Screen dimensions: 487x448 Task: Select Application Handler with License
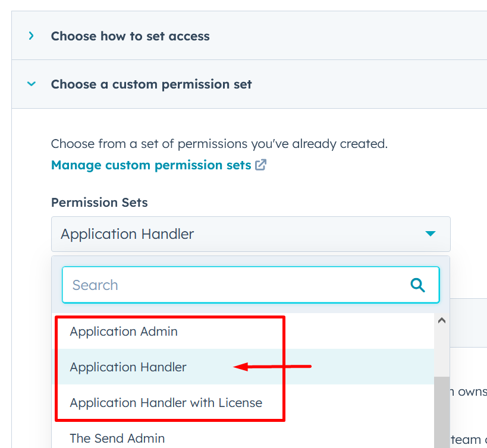coord(166,403)
